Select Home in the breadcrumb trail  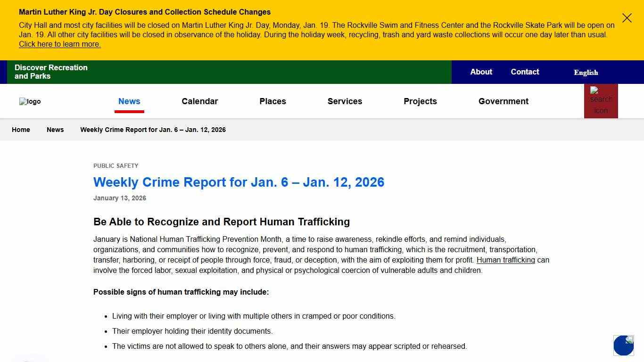click(21, 130)
